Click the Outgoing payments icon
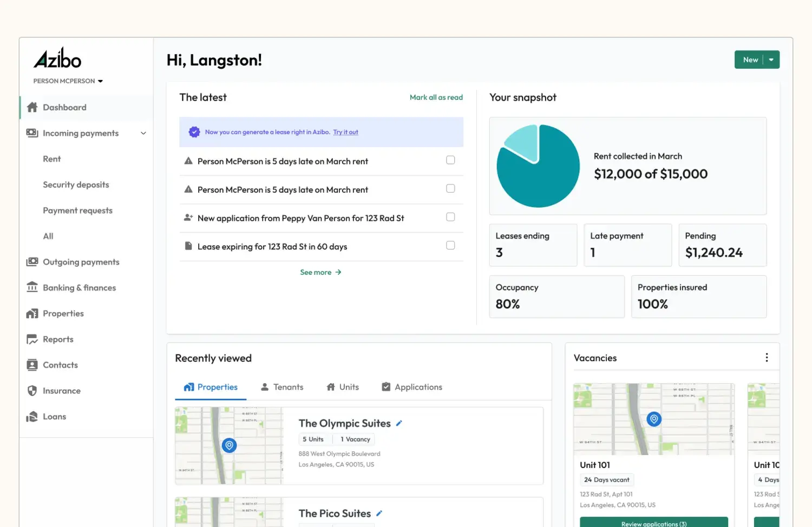812x527 pixels. pos(32,262)
